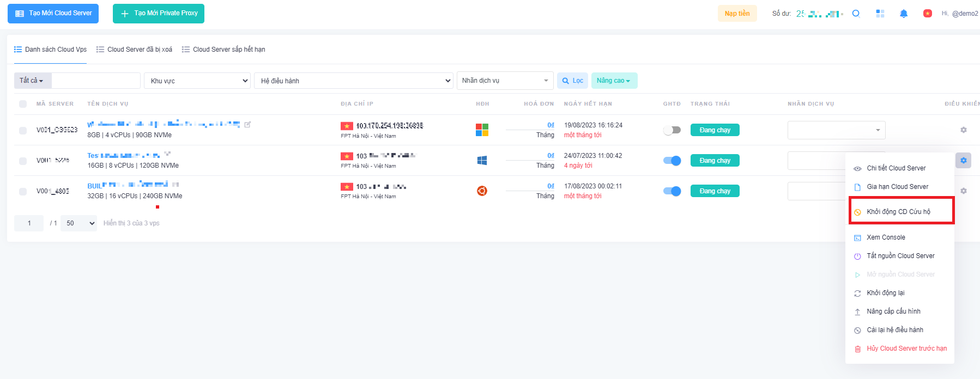
Task: Open settings gear for third server row
Action: pos(963,191)
